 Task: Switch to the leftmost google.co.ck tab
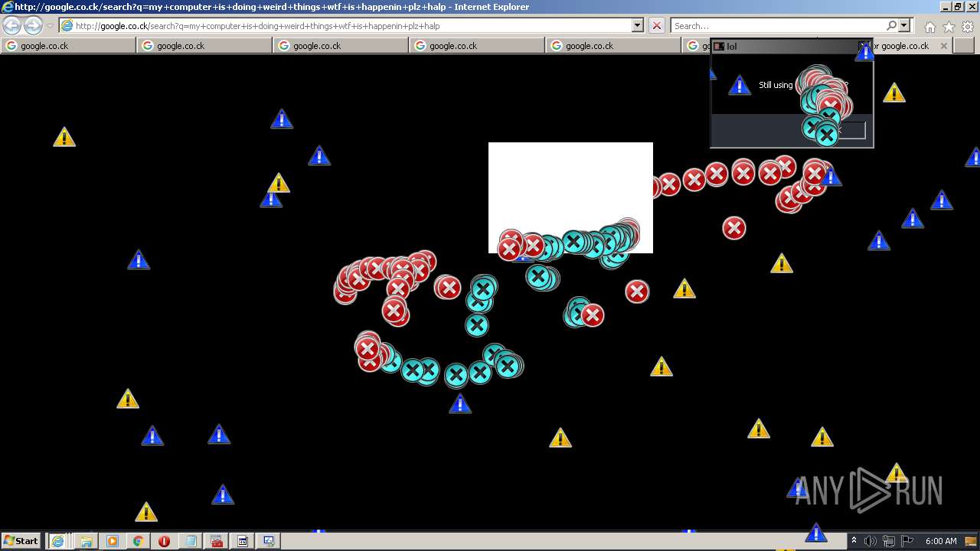[x=69, y=46]
